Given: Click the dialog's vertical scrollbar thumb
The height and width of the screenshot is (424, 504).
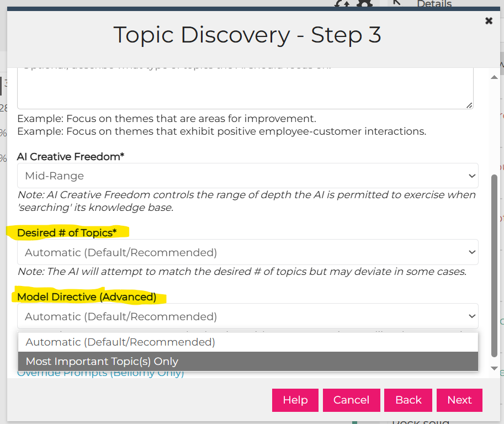Looking at the screenshot, I should point(495,266).
